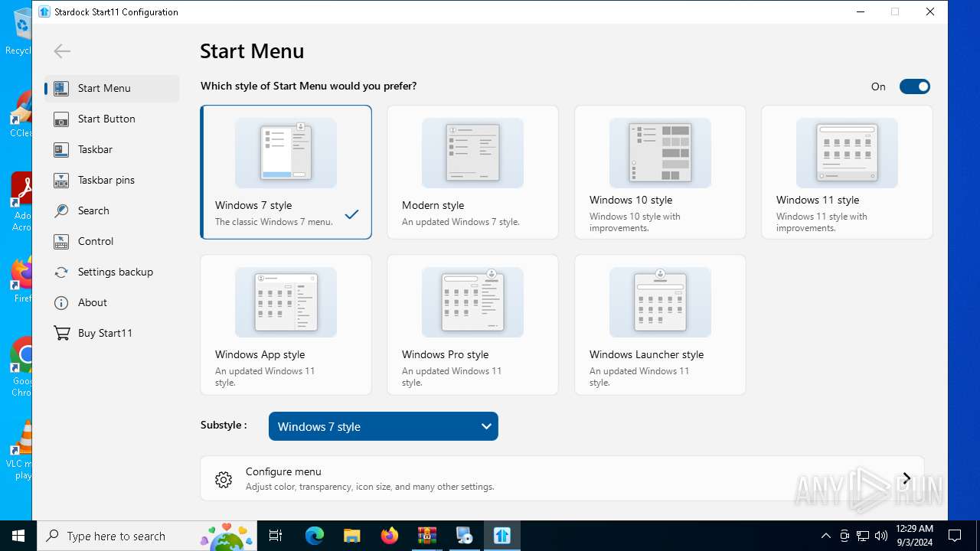This screenshot has height=551, width=980.
Task: Show hidden system tray icons
Action: (x=825, y=536)
